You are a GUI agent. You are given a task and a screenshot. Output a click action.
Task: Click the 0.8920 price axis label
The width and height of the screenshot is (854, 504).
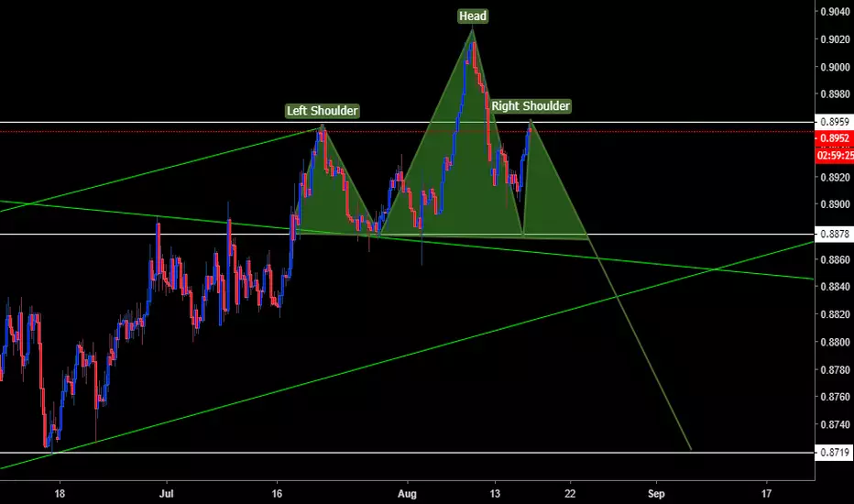(x=835, y=177)
